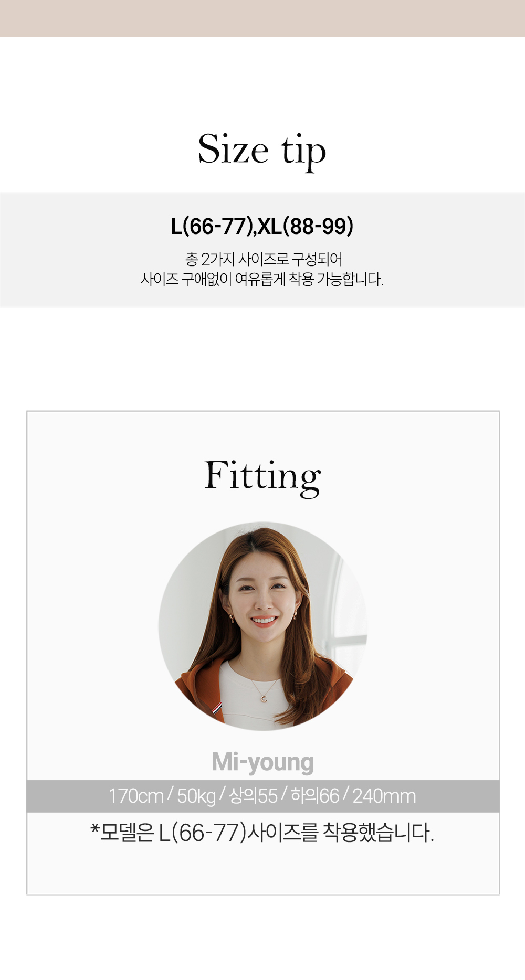This screenshot has width=525, height=980.
Task: Open the circular model photo
Action: pos(263,626)
